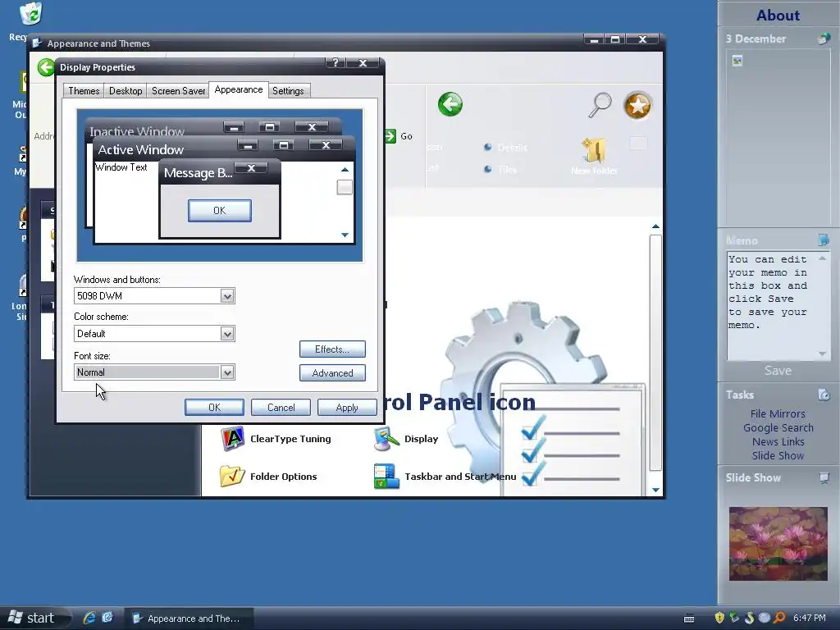Click the Tasks panel clock icon

click(824, 395)
